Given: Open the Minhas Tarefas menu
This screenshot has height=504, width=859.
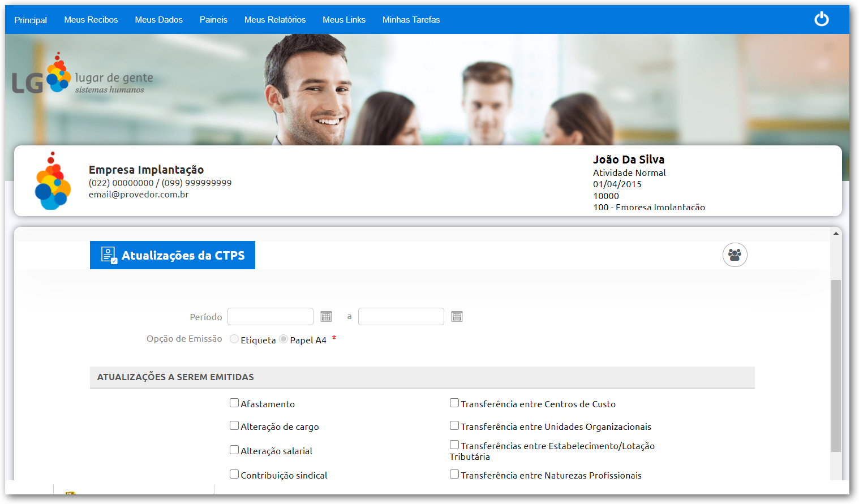Looking at the screenshot, I should [411, 19].
